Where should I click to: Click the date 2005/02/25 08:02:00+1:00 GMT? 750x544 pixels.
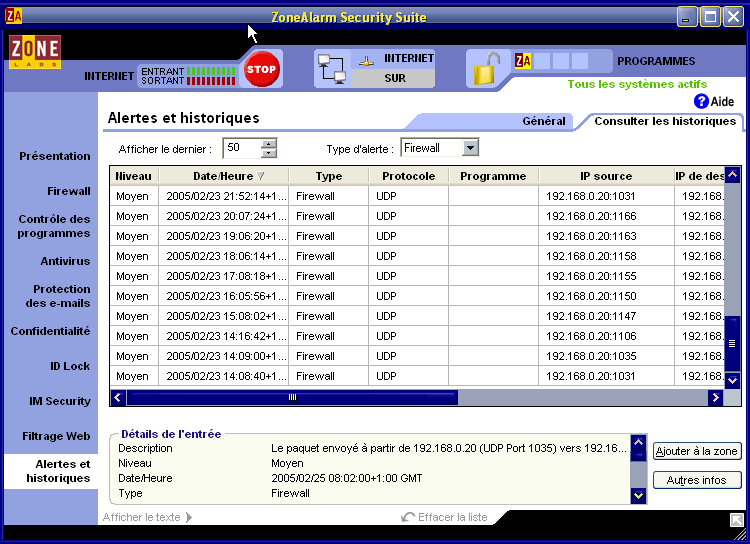click(x=347, y=478)
